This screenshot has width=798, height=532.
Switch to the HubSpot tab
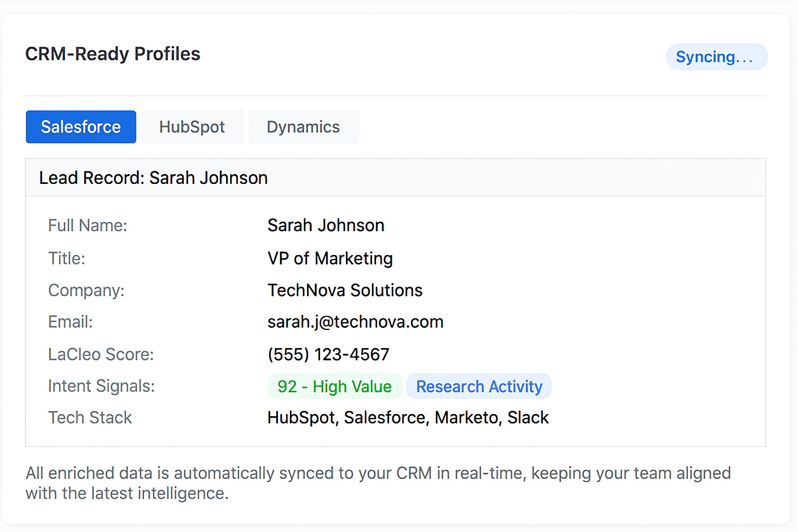[x=192, y=126]
